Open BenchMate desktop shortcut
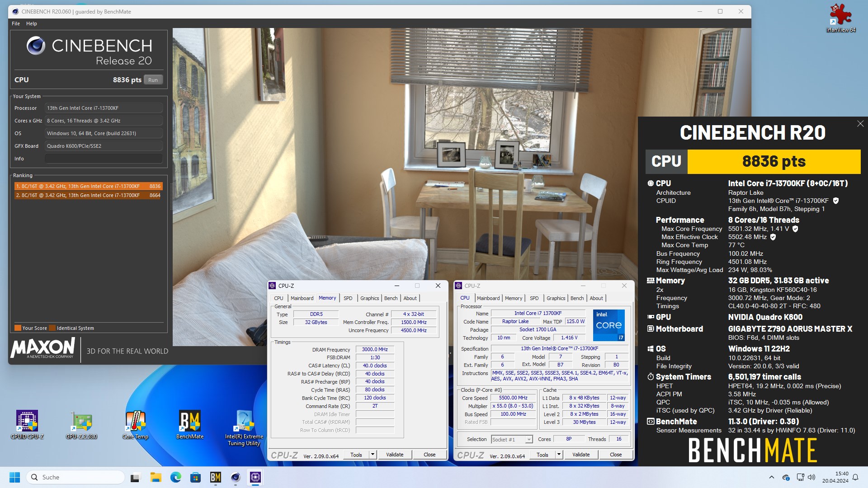 point(190,425)
